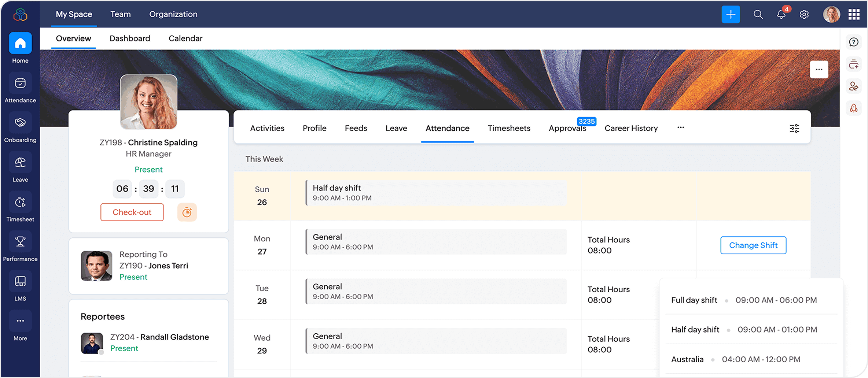Choose Half day shift 09:00 AM option
Screen dimensions: 868x378
coord(751,329)
